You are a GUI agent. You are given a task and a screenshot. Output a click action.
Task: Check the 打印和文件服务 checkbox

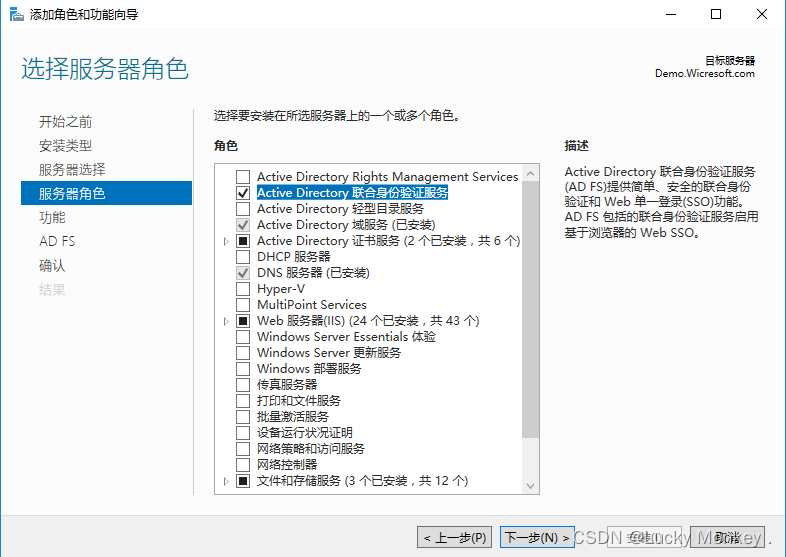pos(243,401)
